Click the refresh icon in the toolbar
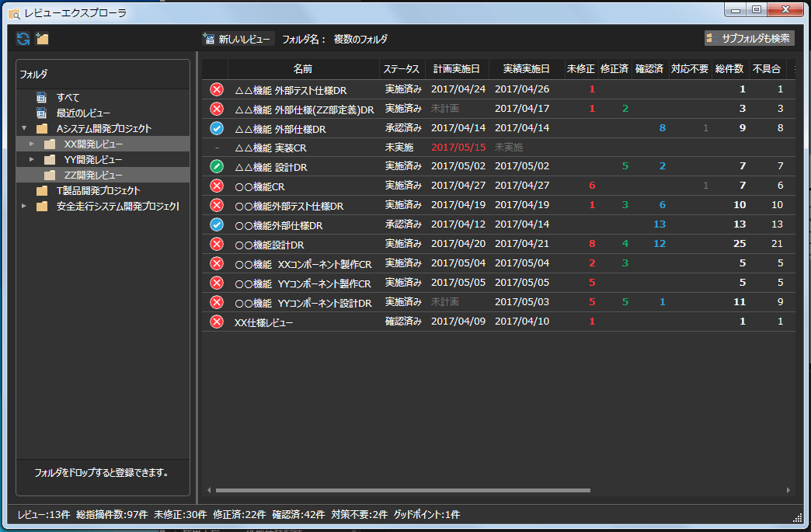The width and height of the screenshot is (811, 532). (23, 39)
